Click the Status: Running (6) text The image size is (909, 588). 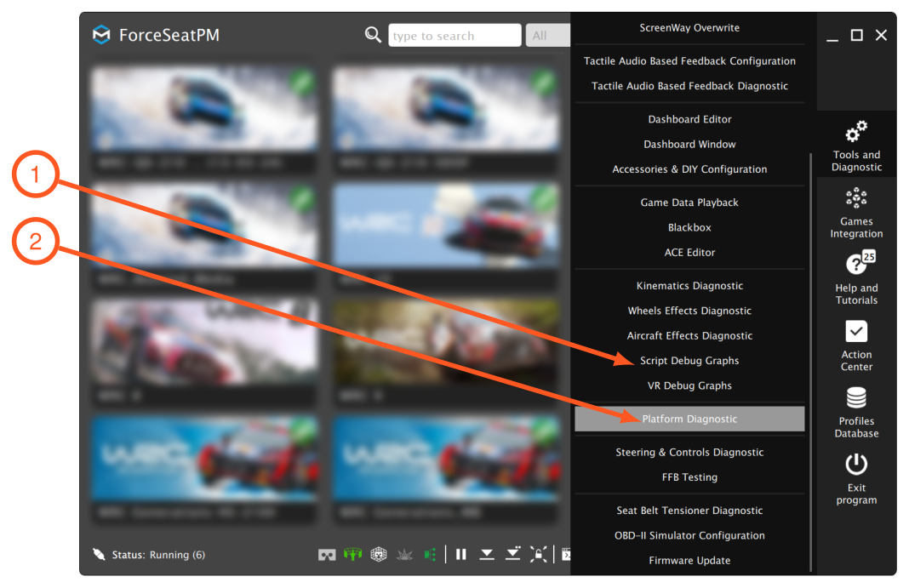(158, 555)
